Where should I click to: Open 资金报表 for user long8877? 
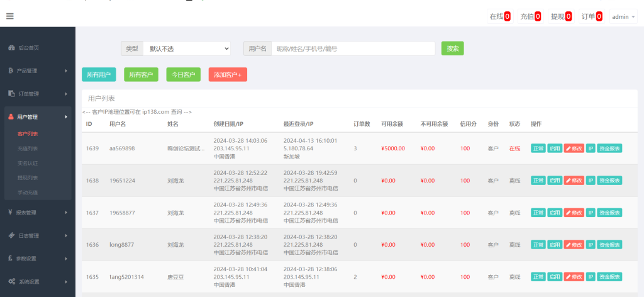pos(609,244)
